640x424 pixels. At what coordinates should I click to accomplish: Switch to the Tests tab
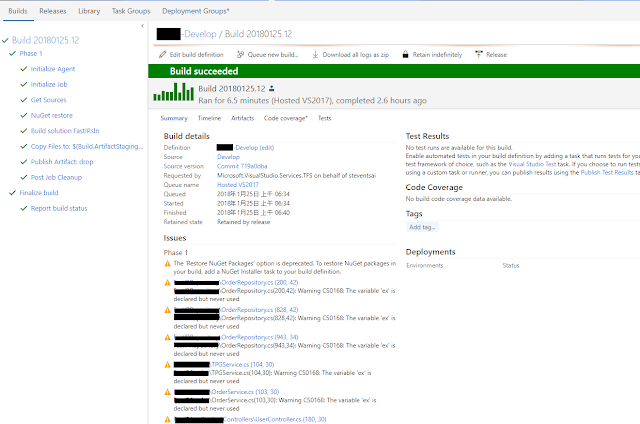(x=324, y=118)
